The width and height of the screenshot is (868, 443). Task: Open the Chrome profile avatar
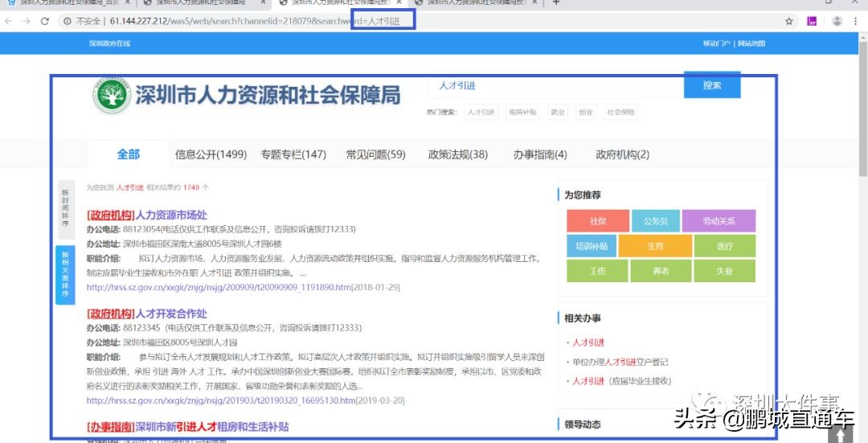pyautogui.click(x=837, y=22)
